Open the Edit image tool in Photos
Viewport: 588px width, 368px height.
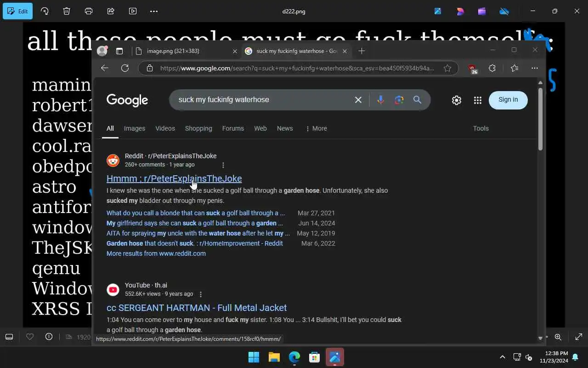click(17, 11)
